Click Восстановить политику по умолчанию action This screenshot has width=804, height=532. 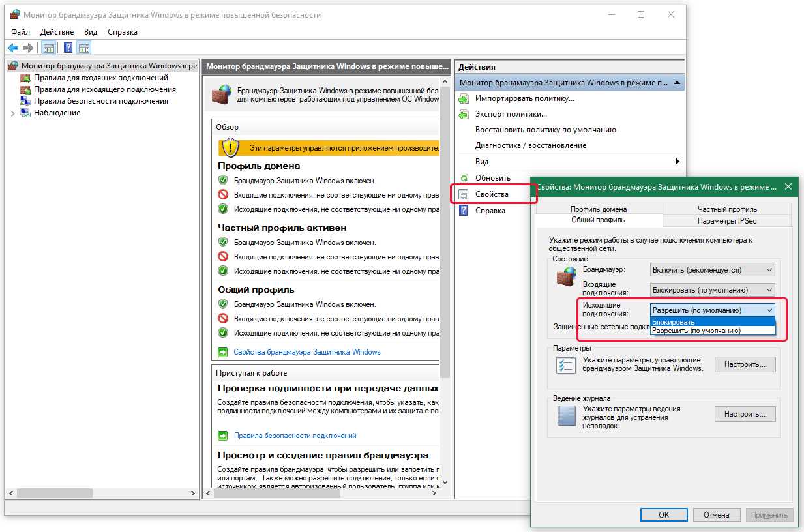click(x=545, y=130)
